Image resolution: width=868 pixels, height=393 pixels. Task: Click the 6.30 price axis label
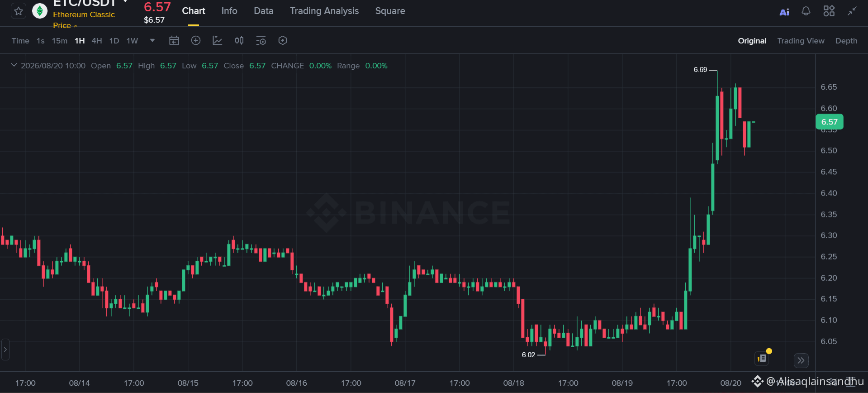829,235
